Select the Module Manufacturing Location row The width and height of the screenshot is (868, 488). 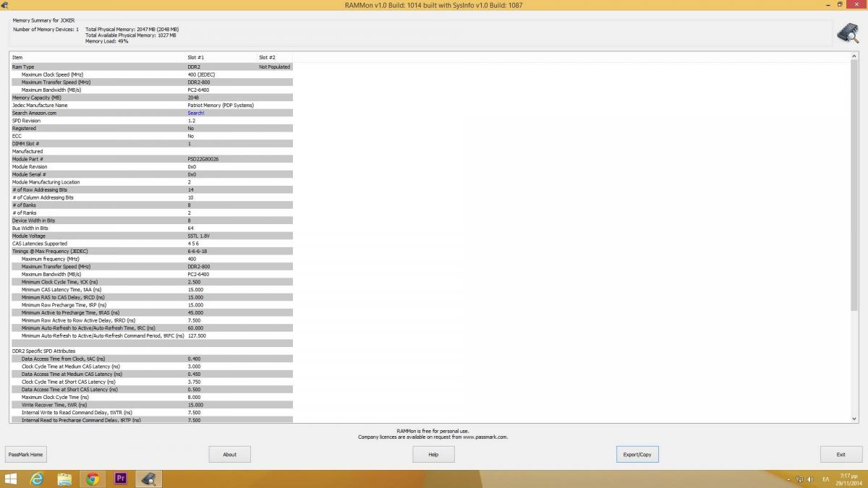(x=151, y=182)
